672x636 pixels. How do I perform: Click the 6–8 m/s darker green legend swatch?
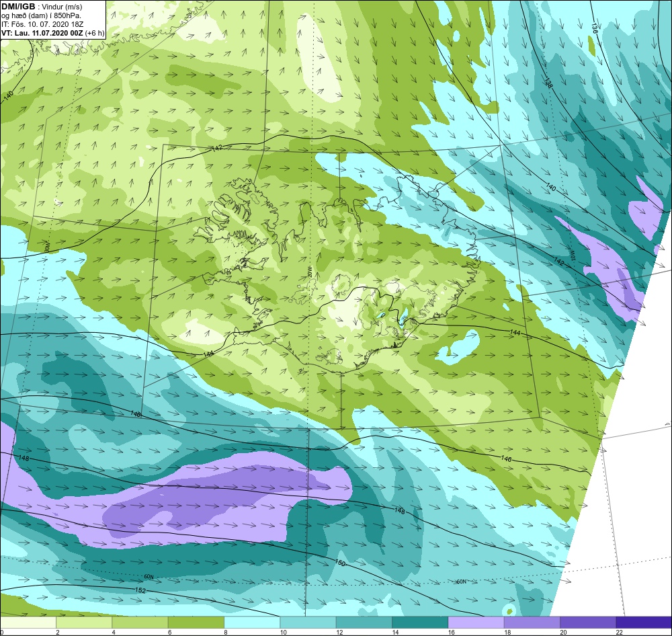click(196, 622)
